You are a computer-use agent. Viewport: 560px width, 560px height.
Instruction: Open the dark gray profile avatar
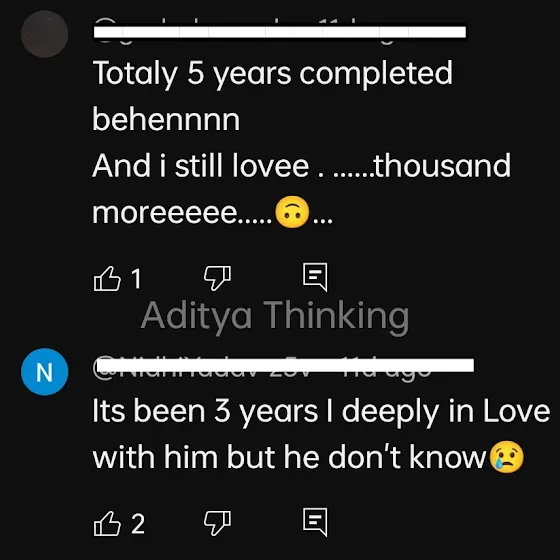click(45, 34)
